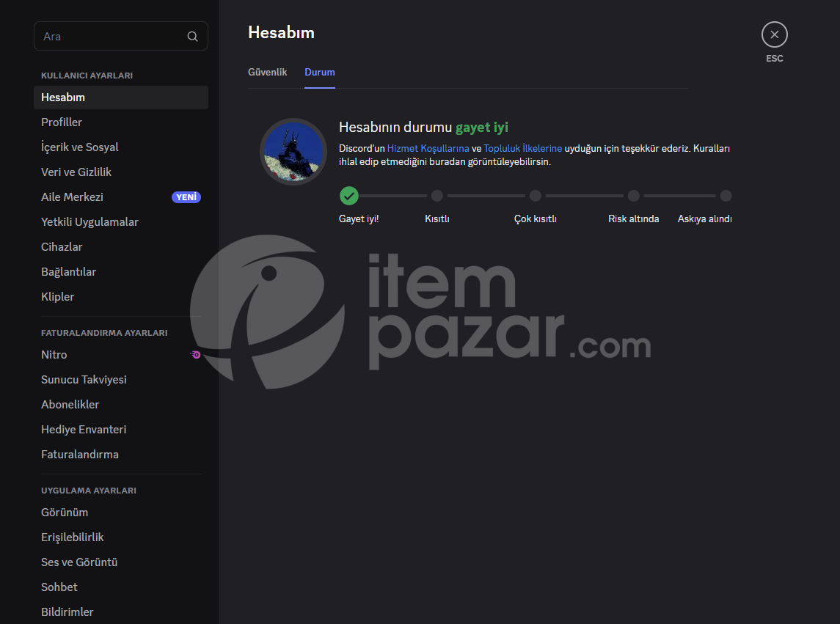Click the YENİ badge beside Aile Merkezi
The height and width of the screenshot is (624, 840).
[186, 197]
